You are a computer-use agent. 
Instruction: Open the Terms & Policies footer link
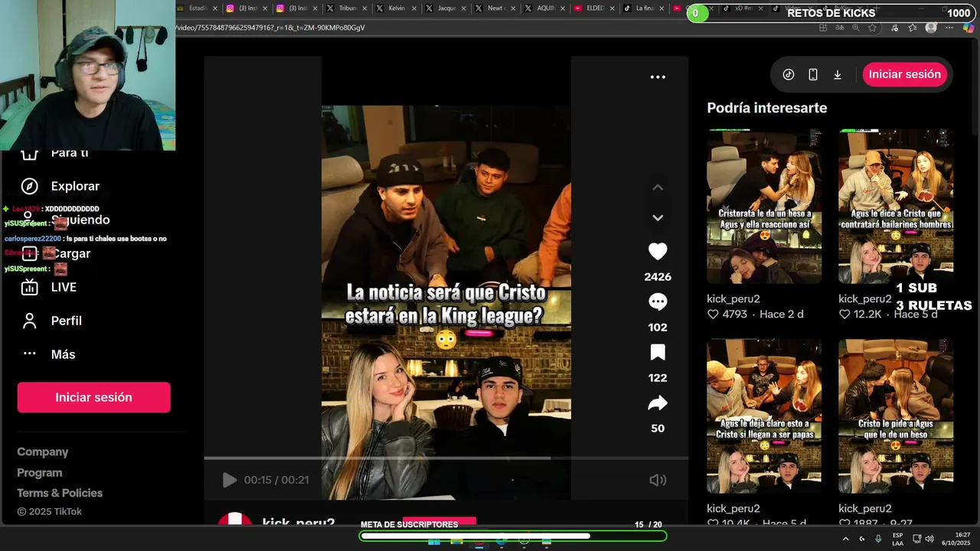pyautogui.click(x=60, y=493)
